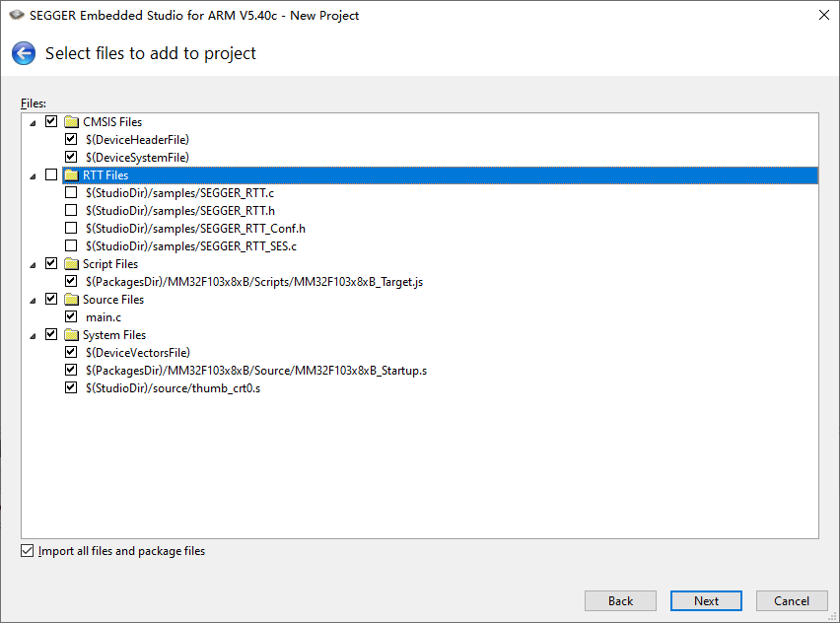This screenshot has height=623, width=840.
Task: Click the SEGGER app icon in title bar
Action: click(x=17, y=15)
